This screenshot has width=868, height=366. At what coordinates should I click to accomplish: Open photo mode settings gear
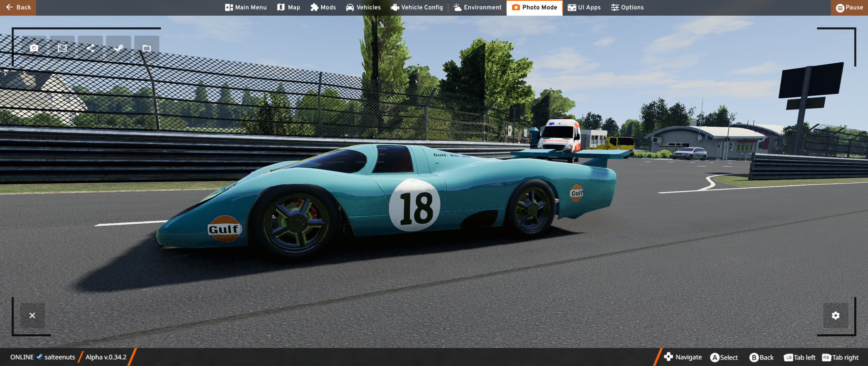coord(836,316)
